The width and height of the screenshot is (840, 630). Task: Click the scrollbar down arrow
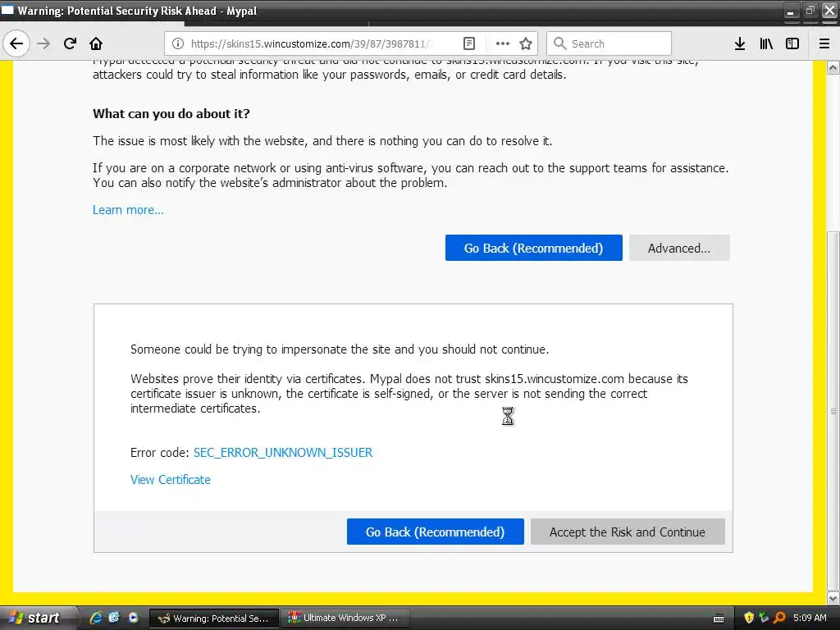pos(833,598)
